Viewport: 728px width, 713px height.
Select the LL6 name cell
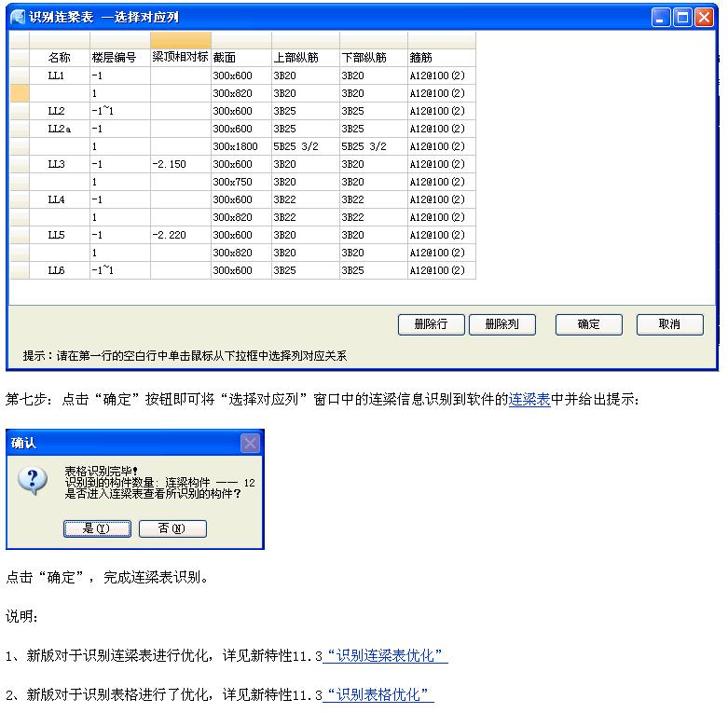click(x=60, y=270)
